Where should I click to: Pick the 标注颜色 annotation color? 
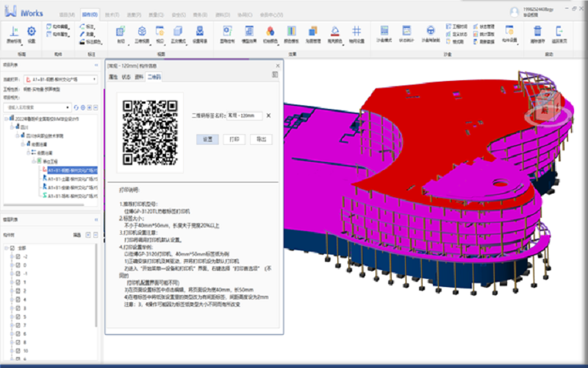pos(91,42)
